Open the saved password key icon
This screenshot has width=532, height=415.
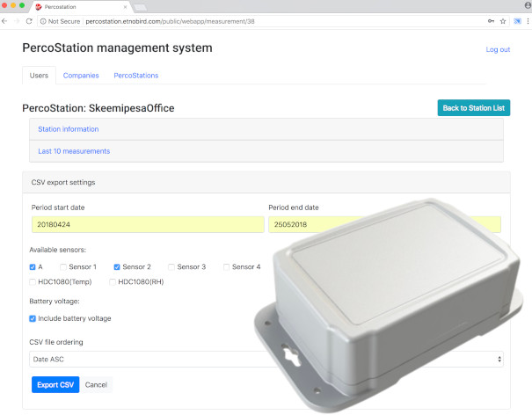[491, 20]
